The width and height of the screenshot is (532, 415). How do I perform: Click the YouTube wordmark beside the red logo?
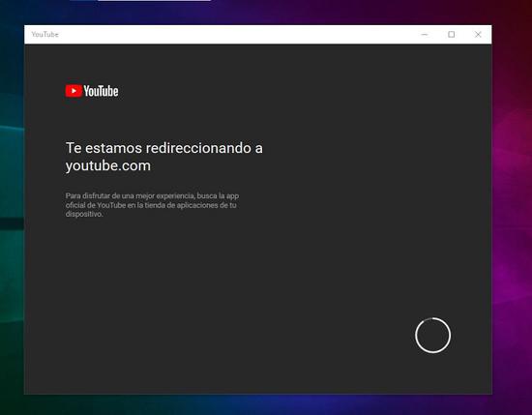point(102,91)
